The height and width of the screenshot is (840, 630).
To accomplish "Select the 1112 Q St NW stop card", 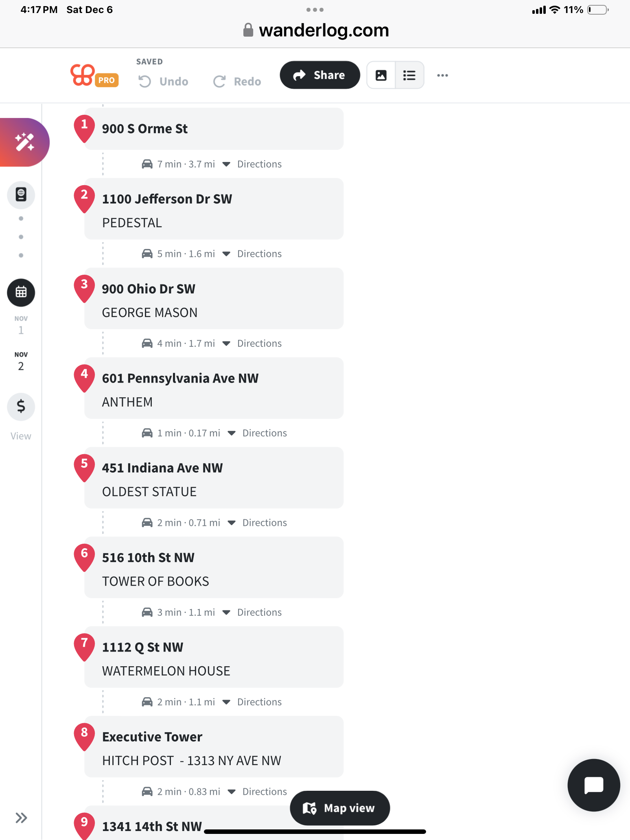I will (x=214, y=657).
